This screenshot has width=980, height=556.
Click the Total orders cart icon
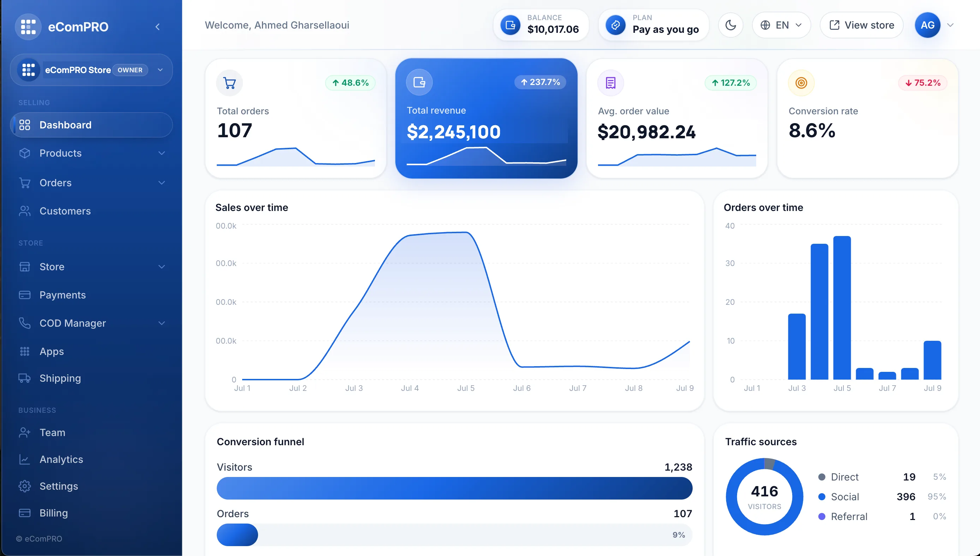(229, 83)
